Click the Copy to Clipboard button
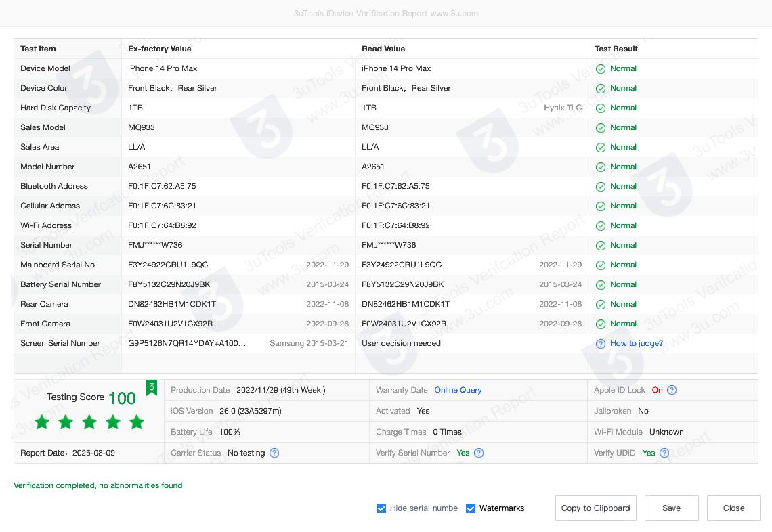Viewport: 772px width, 532px height. [x=596, y=508]
